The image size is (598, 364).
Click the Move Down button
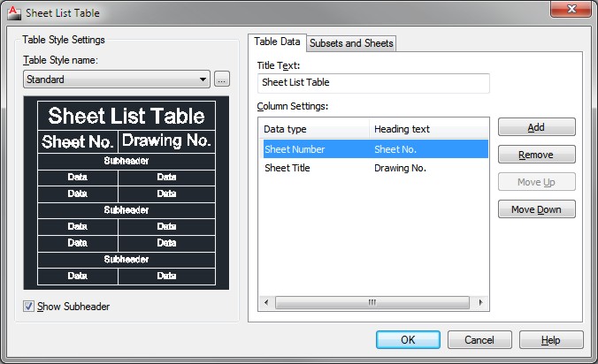536,209
